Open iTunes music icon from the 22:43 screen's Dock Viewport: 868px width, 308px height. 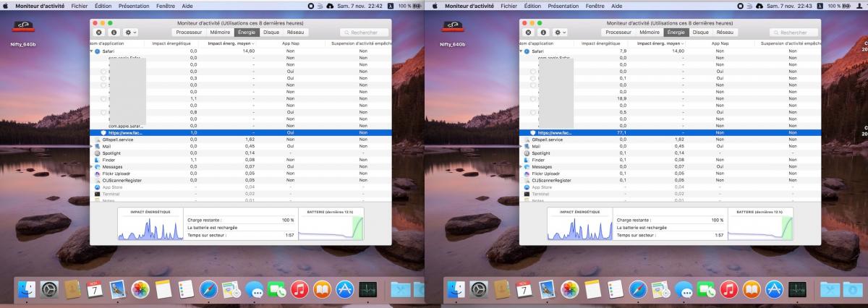729,289
